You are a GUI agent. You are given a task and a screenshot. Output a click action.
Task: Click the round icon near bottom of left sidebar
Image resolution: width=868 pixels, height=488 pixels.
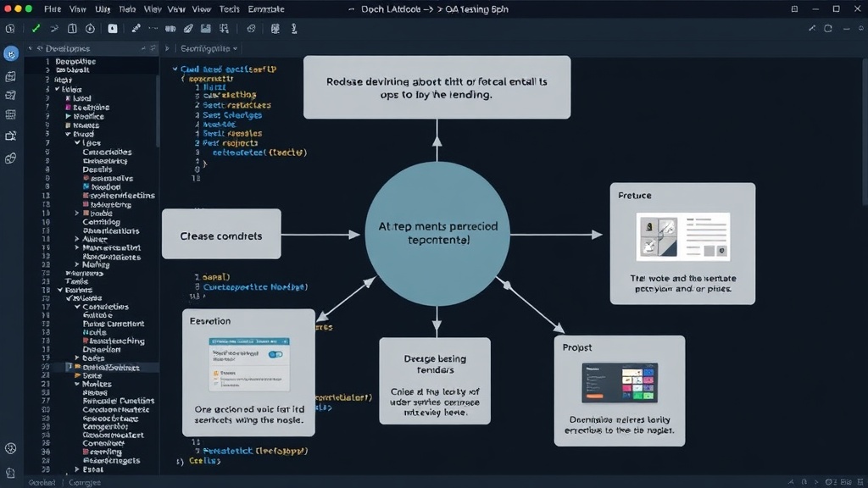click(10, 448)
